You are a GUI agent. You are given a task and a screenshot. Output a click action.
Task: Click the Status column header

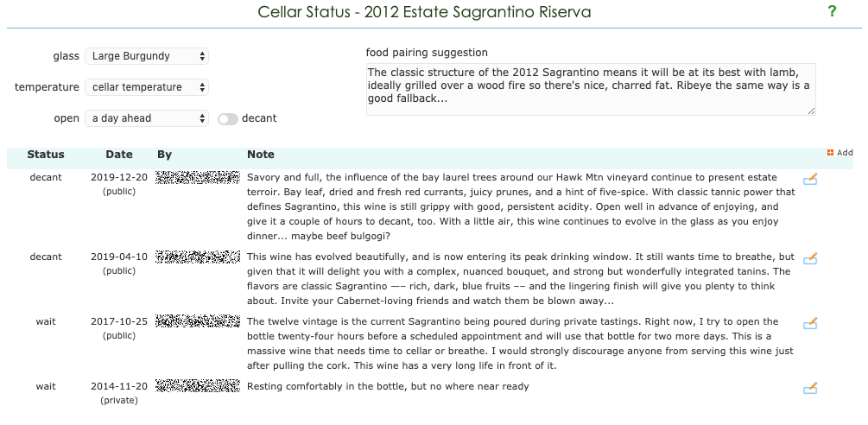point(46,155)
